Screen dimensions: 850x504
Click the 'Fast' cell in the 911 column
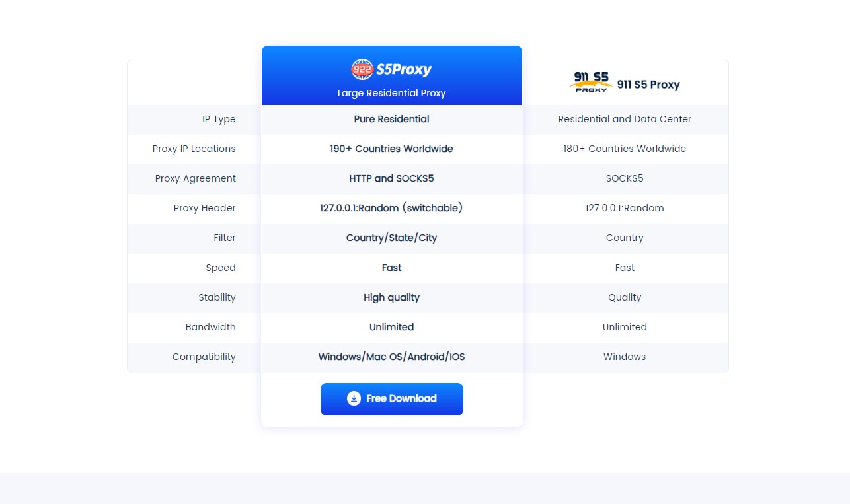point(625,268)
